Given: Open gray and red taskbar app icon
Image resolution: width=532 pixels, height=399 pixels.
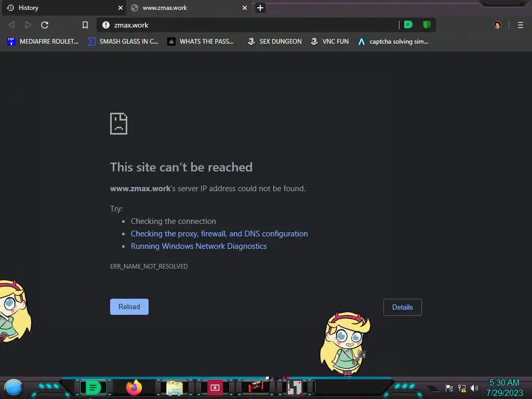Looking at the screenshot, I should pyautogui.click(x=295, y=388).
